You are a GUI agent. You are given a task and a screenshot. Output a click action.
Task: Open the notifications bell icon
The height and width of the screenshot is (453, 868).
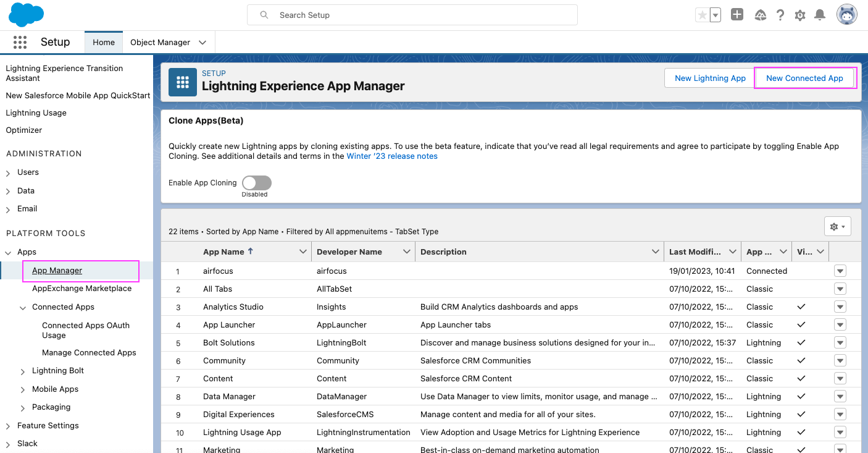(820, 15)
